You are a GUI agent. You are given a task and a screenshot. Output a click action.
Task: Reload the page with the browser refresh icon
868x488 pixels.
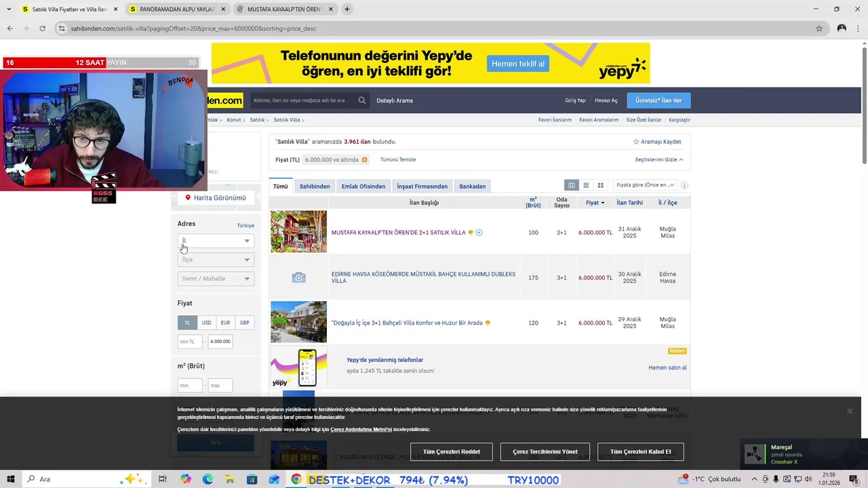tap(42, 28)
